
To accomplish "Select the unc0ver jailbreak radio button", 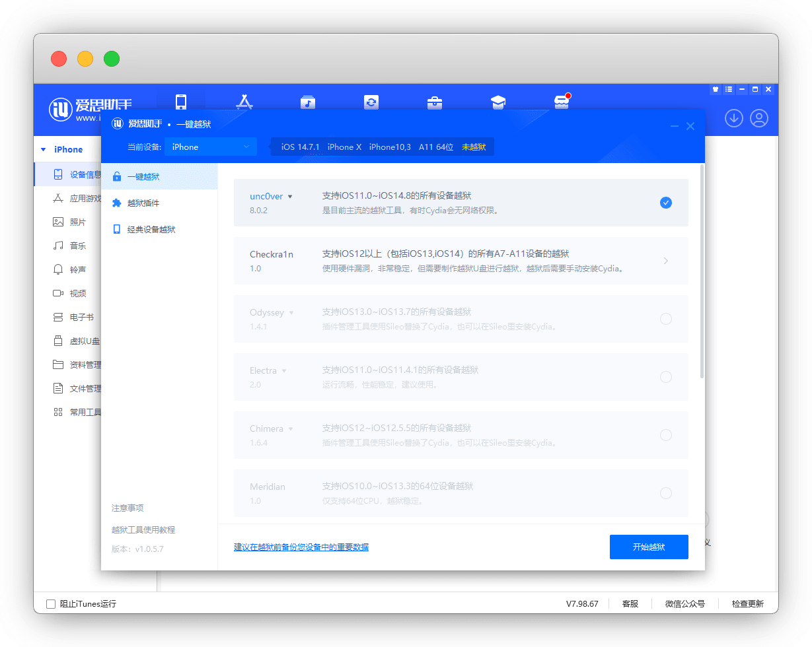I will (665, 203).
